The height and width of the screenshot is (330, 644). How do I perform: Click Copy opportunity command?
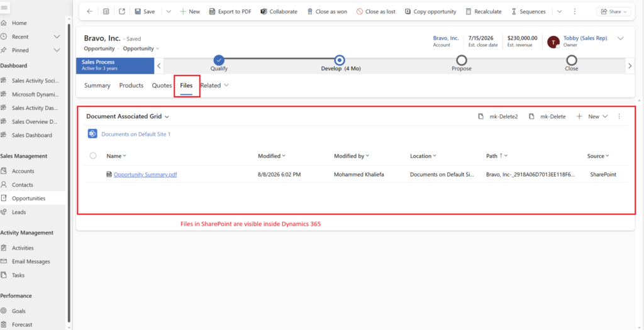pyautogui.click(x=430, y=11)
